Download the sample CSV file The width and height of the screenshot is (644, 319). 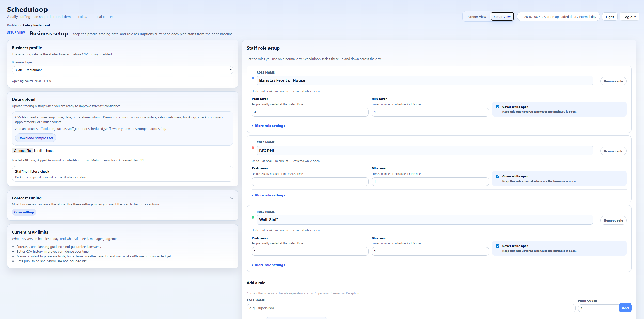pyautogui.click(x=36, y=138)
